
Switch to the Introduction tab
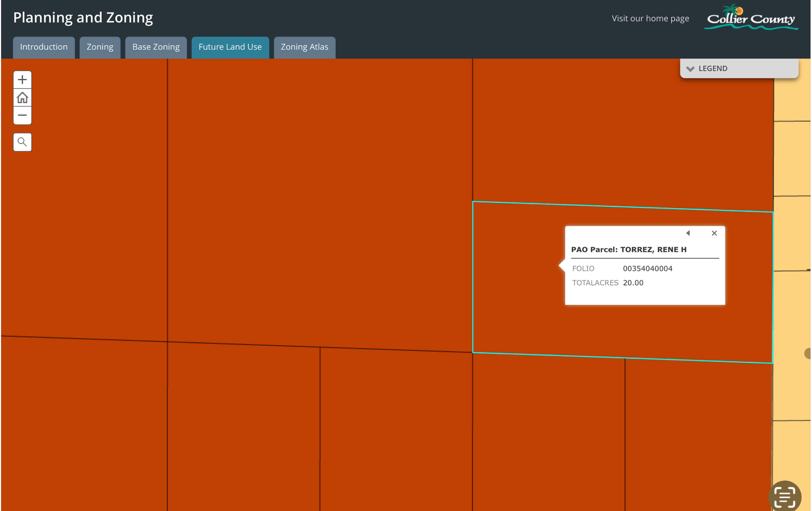(x=44, y=47)
